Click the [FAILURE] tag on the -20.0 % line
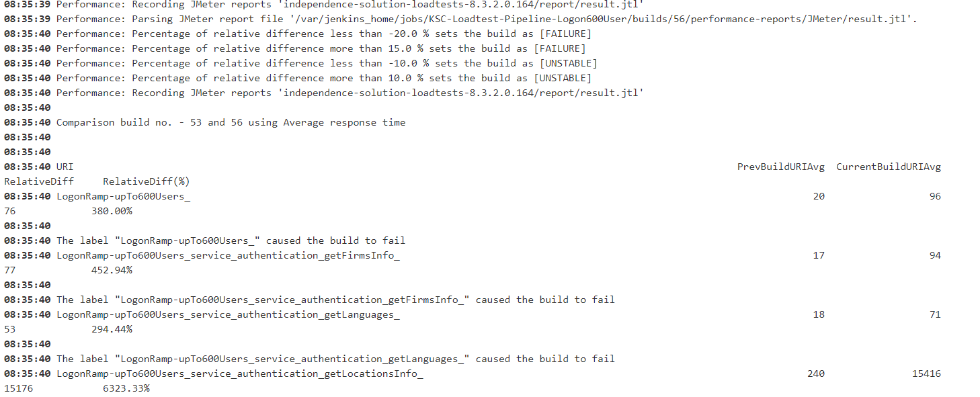980x397 pixels. (565, 34)
